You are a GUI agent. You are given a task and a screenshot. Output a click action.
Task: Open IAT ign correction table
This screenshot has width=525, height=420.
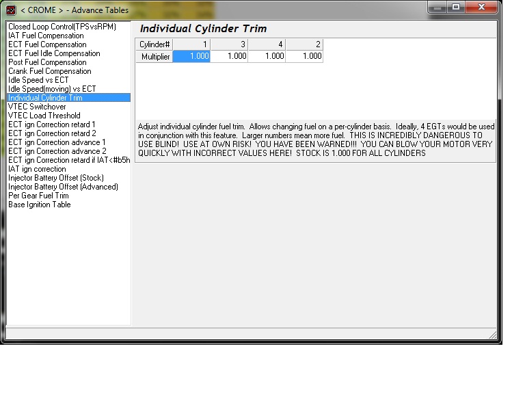[37, 169]
